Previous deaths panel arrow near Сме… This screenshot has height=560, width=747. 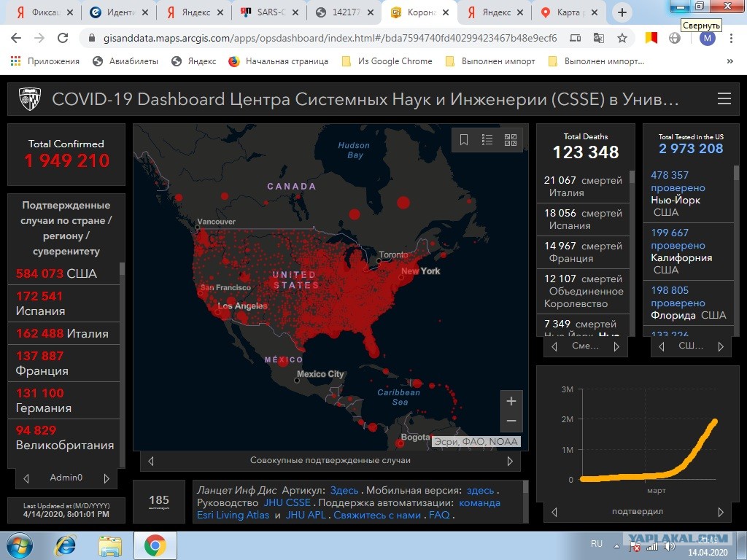[554, 346]
